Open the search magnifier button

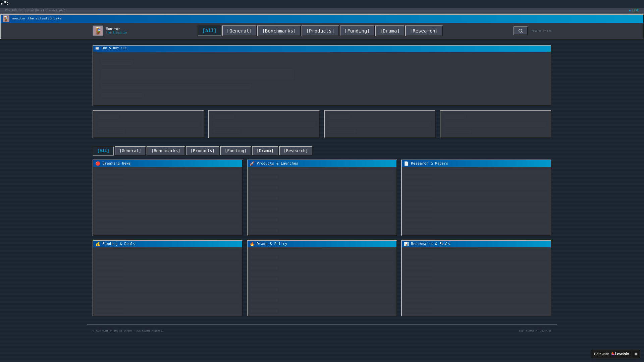[520, 31]
